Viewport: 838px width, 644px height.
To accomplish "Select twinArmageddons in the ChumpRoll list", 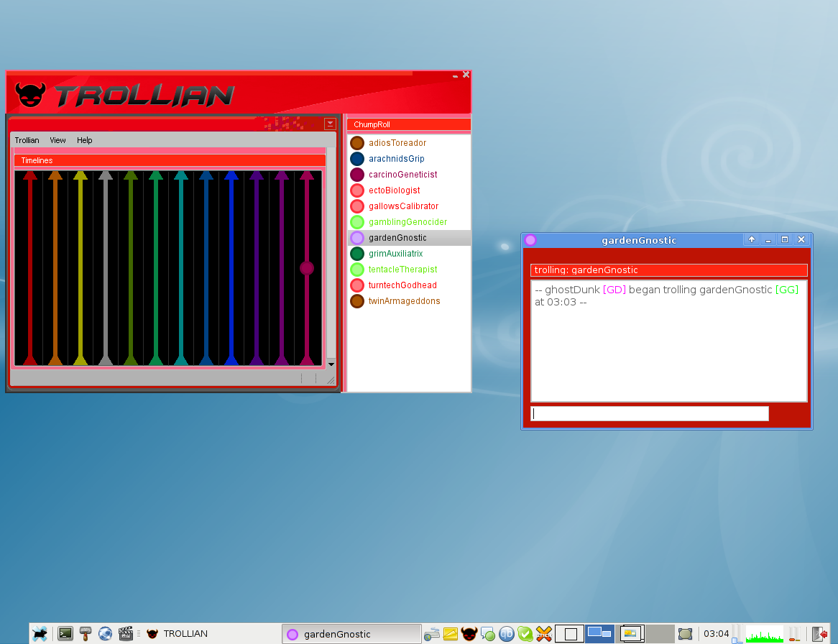I will tap(404, 301).
